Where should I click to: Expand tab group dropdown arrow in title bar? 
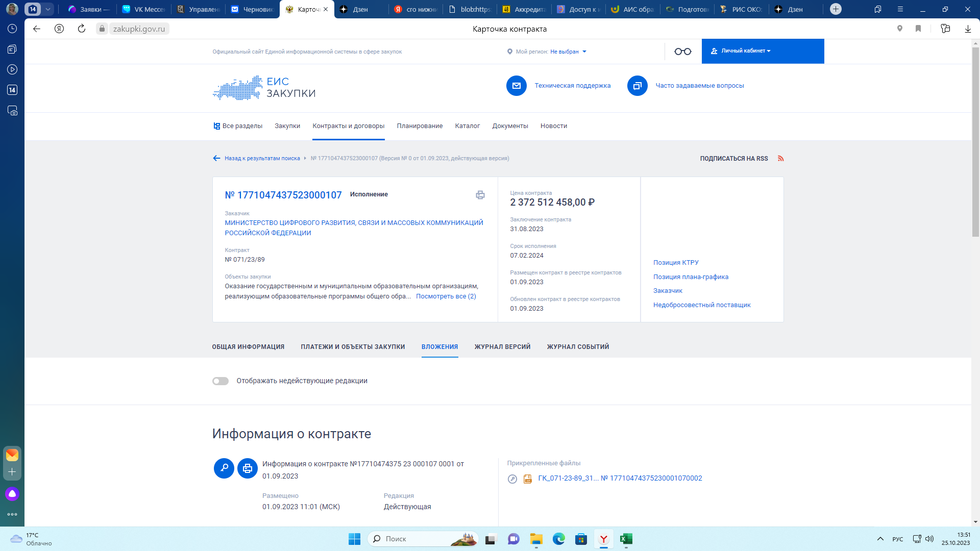pyautogui.click(x=48, y=9)
